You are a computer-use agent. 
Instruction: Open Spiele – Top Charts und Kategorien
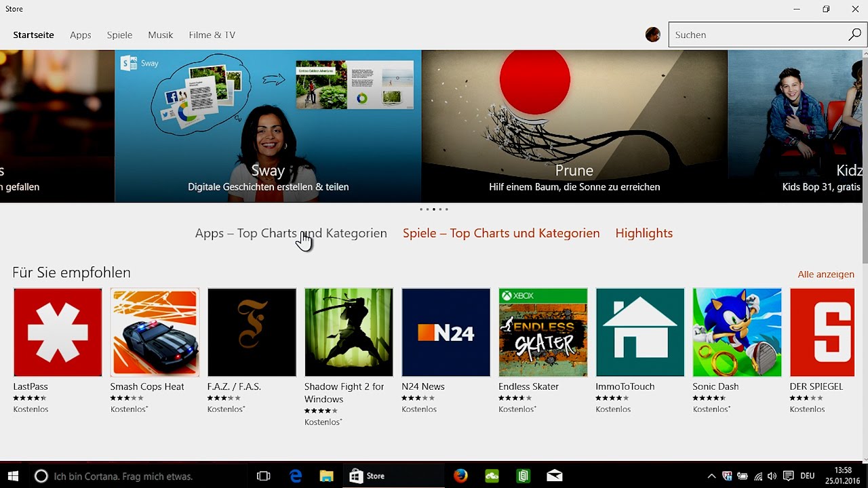click(x=501, y=233)
